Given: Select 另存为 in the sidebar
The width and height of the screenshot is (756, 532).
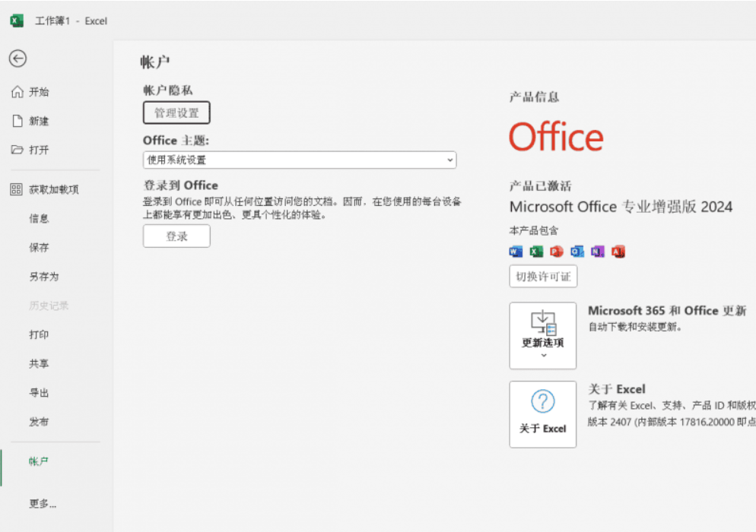Looking at the screenshot, I should pos(43,277).
